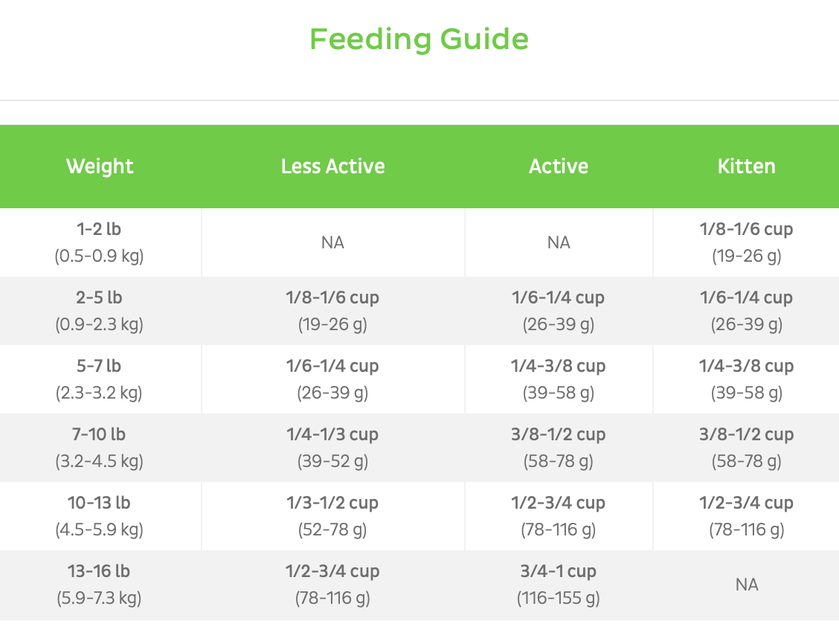The height and width of the screenshot is (644, 839).
Task: Click the 10-13 lb weight cell
Action: (x=100, y=516)
